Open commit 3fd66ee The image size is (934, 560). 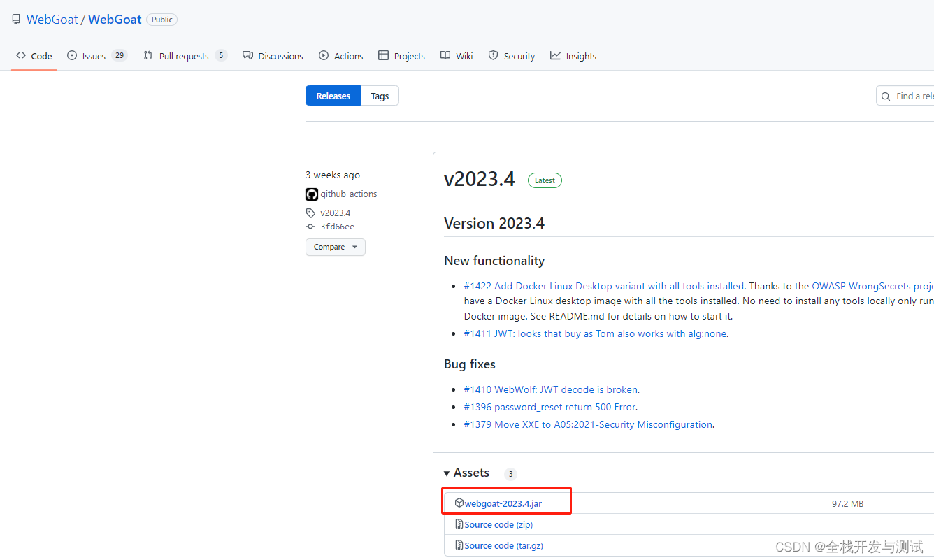coord(337,227)
